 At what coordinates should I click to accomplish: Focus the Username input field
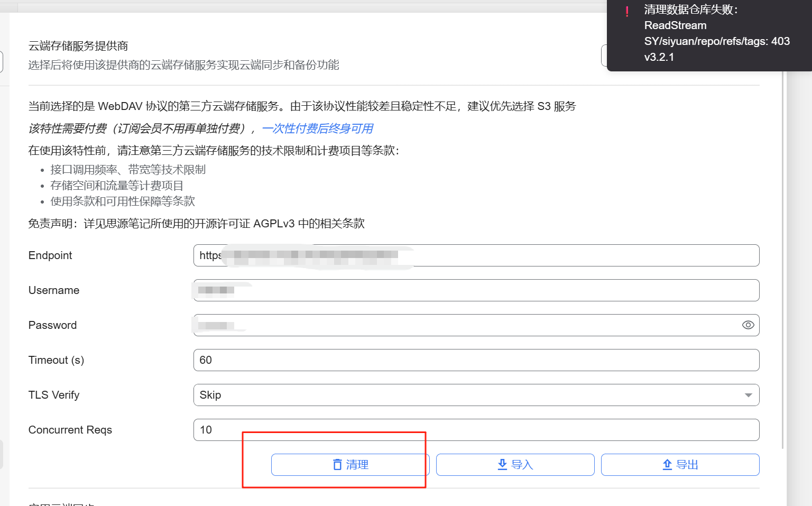(476, 290)
